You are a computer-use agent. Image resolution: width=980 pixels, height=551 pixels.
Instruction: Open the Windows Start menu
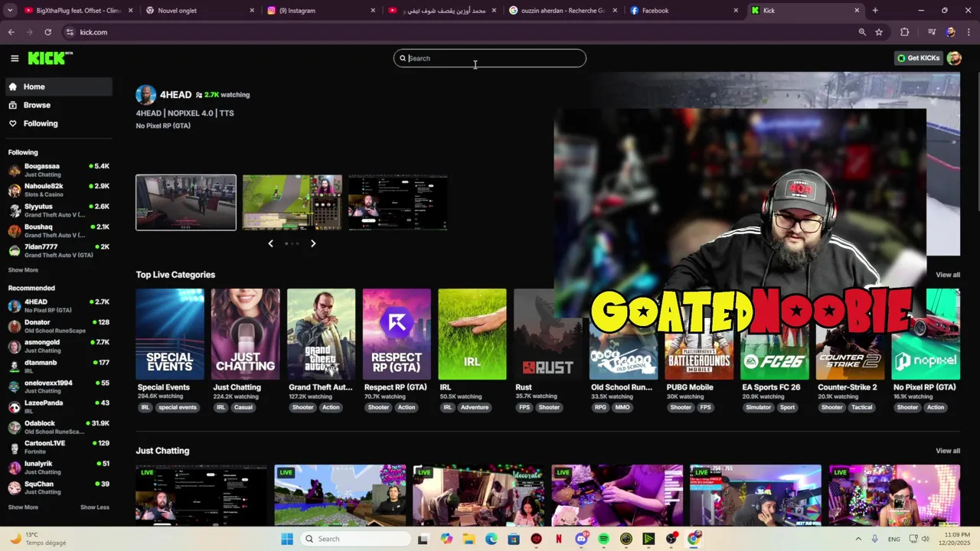[x=287, y=539]
